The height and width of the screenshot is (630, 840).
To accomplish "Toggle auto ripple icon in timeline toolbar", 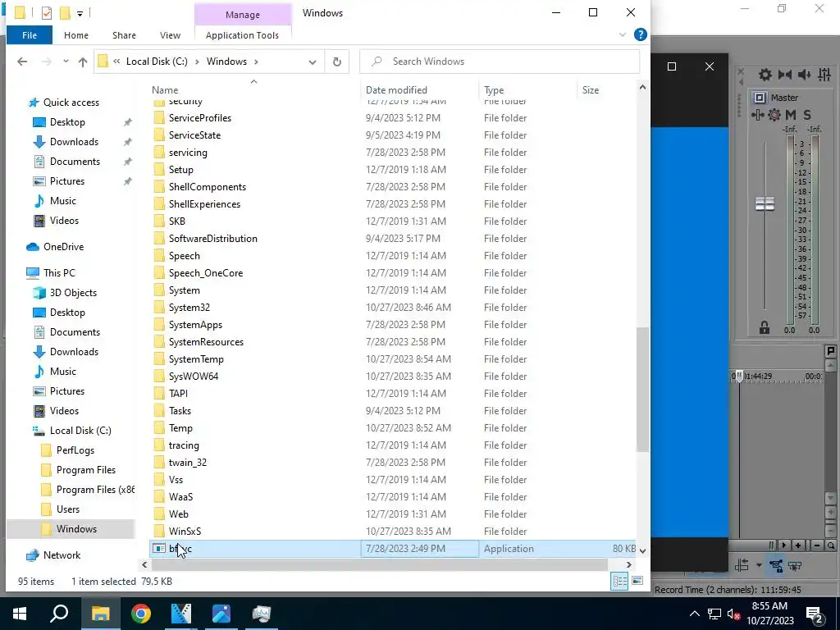I will pos(742,565).
